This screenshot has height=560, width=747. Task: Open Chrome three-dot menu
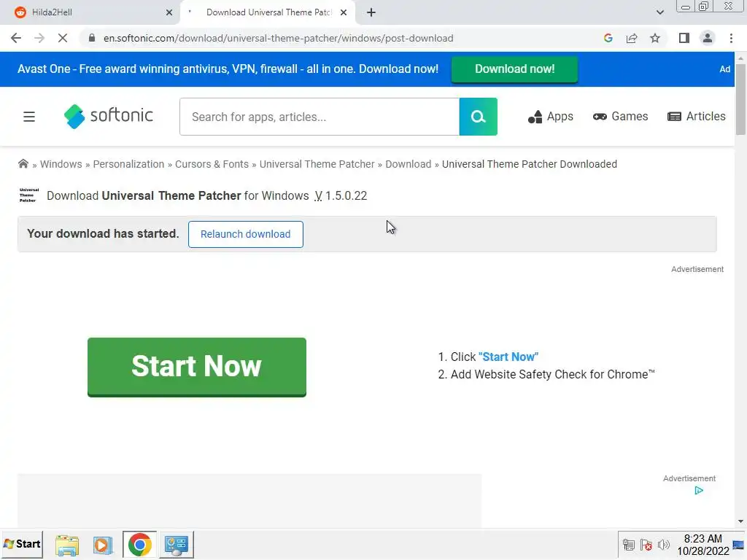(731, 38)
